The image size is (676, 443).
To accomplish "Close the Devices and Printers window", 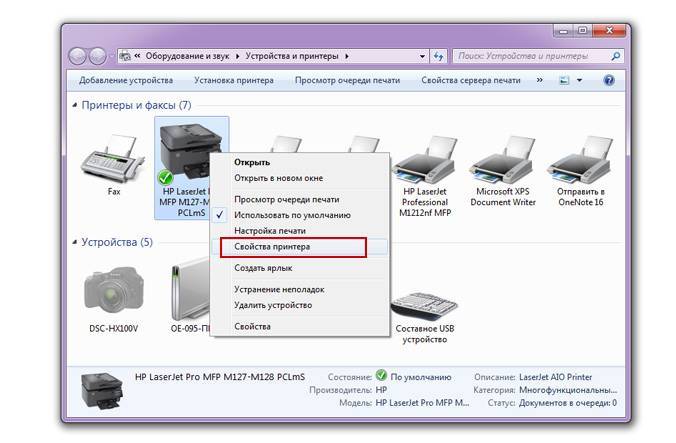I will click(609, 31).
